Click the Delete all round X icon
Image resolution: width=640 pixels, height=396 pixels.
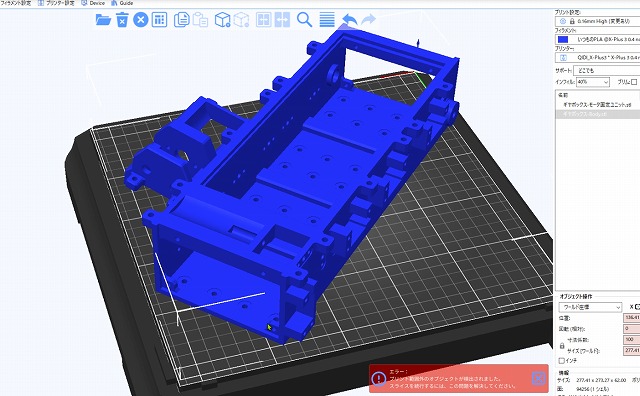click(x=141, y=20)
